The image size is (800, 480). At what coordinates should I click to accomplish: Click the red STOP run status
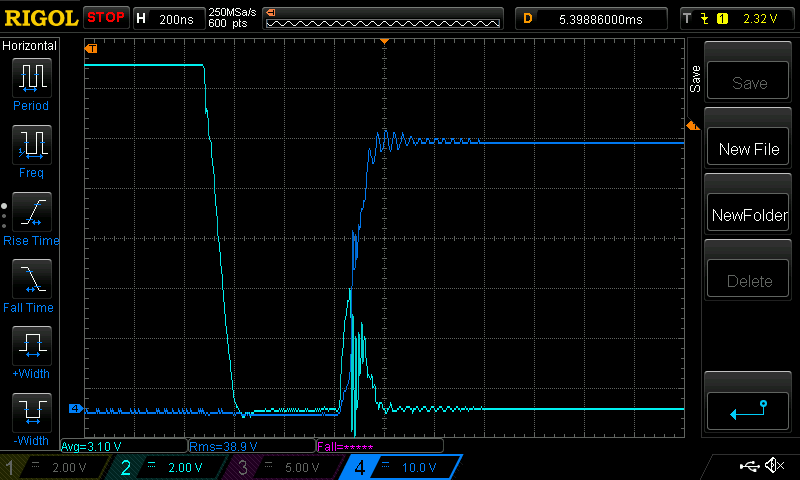106,18
